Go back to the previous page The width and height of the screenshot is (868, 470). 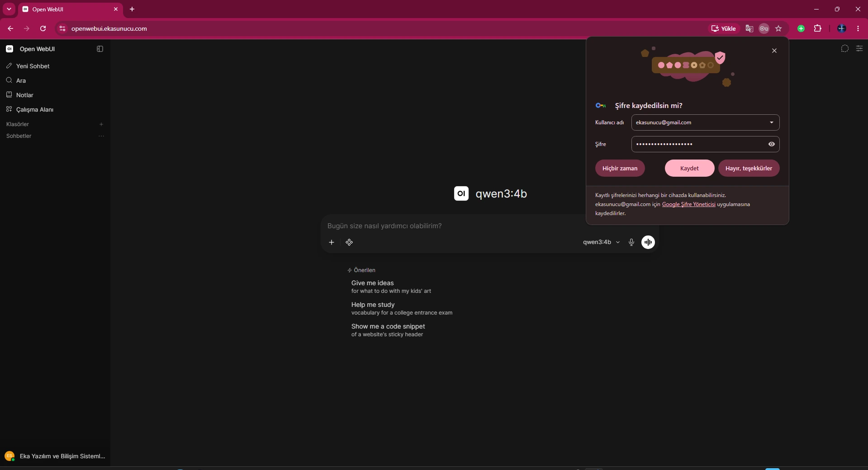coord(10,28)
